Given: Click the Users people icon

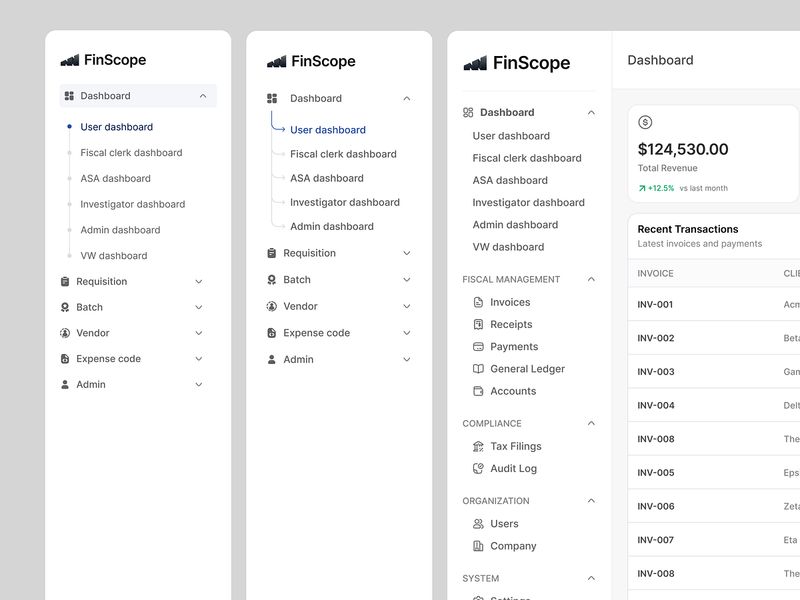Looking at the screenshot, I should pos(478,524).
